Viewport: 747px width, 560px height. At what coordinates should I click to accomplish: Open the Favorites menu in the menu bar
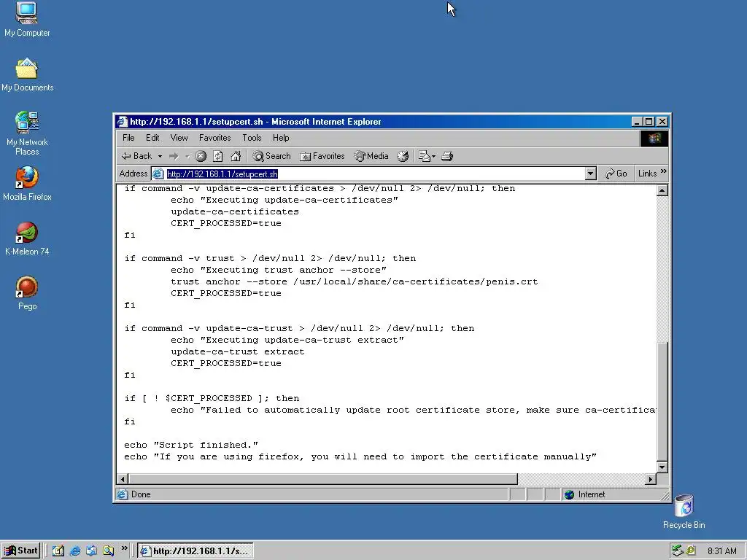click(215, 138)
